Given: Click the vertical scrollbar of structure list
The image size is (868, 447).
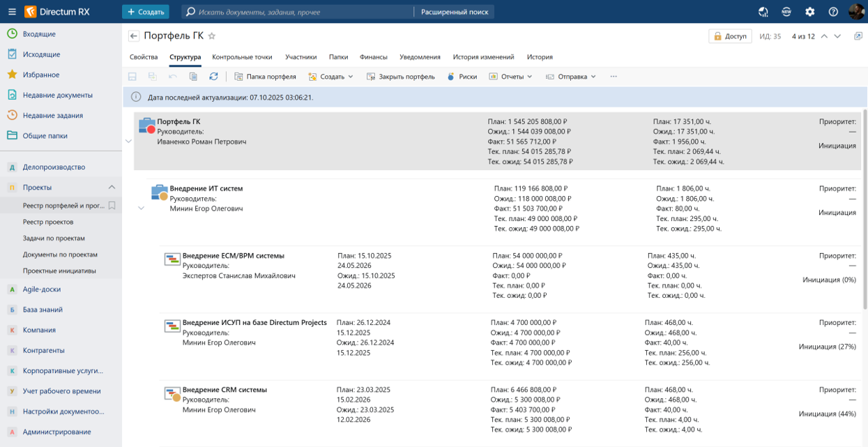Looking at the screenshot, I should click(865, 209).
